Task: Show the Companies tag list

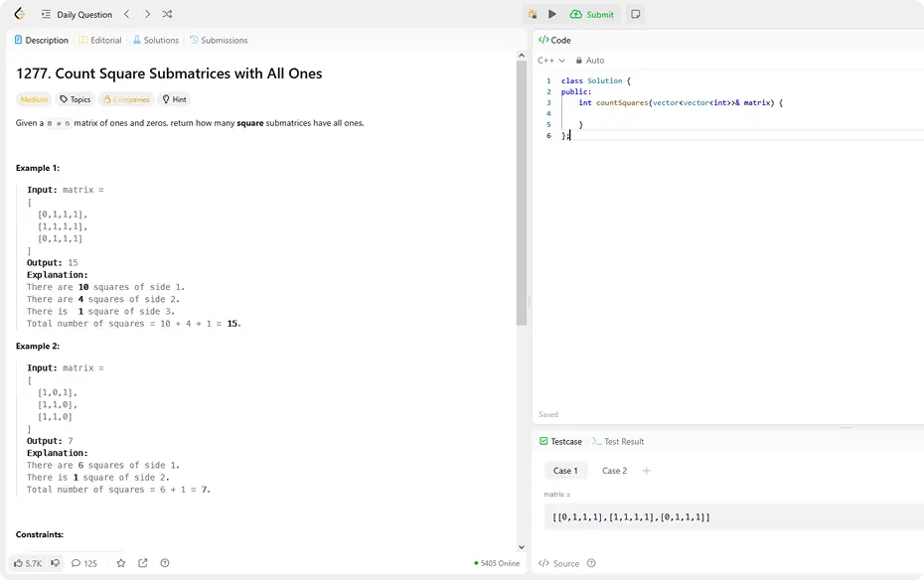Action: point(126,99)
